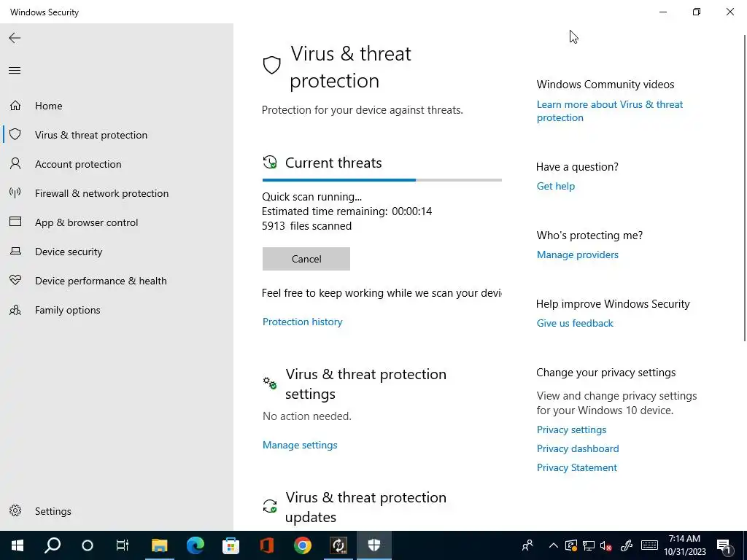Click the Account protection person icon
This screenshot has height=560, width=747.
pos(15,164)
